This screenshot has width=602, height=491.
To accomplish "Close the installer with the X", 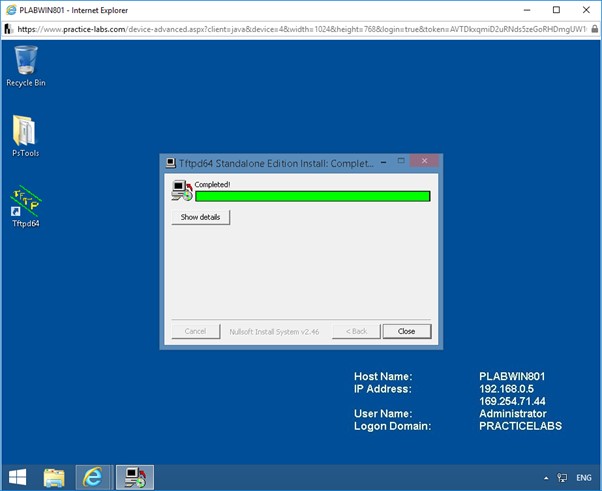I will pos(424,161).
